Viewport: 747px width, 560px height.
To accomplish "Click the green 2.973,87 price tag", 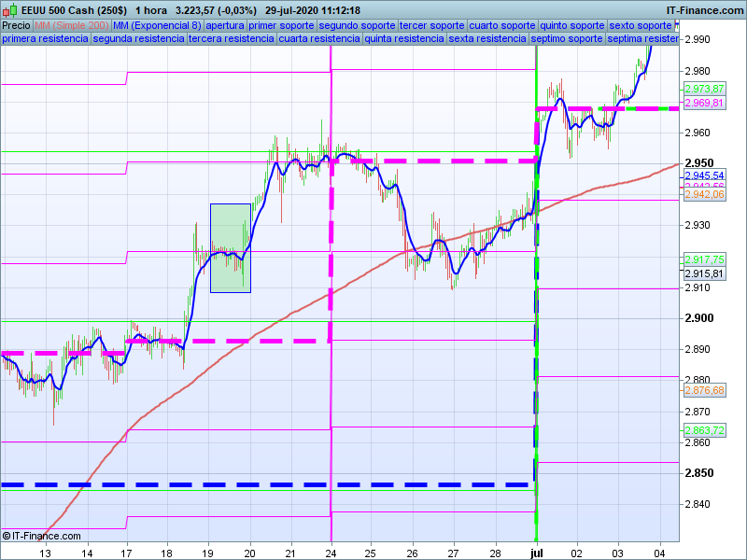I will pos(704,89).
